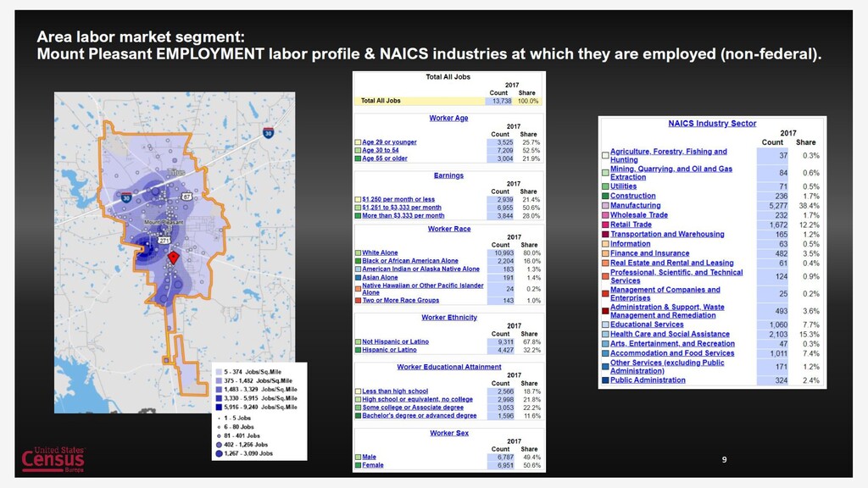Image resolution: width=868 pixels, height=488 pixels.
Task: Open the NAICS Industry Sector heading link
Action: 712,124
